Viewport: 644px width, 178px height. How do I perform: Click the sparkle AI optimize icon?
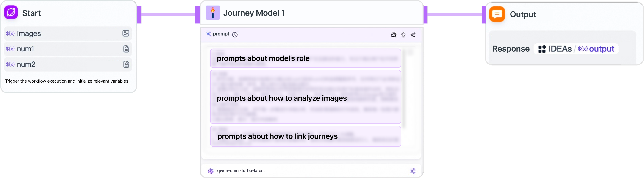[x=413, y=35]
